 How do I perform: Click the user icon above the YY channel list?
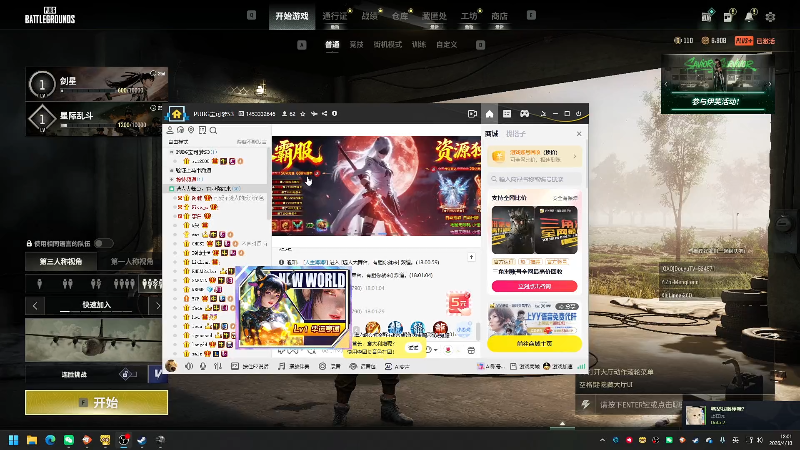pyautogui.click(x=170, y=130)
